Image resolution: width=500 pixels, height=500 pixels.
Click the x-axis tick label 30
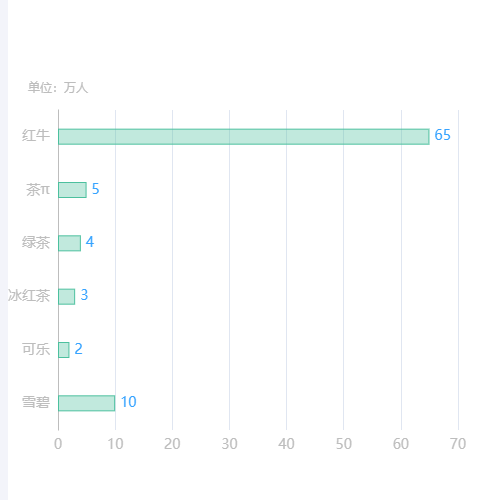point(229,444)
